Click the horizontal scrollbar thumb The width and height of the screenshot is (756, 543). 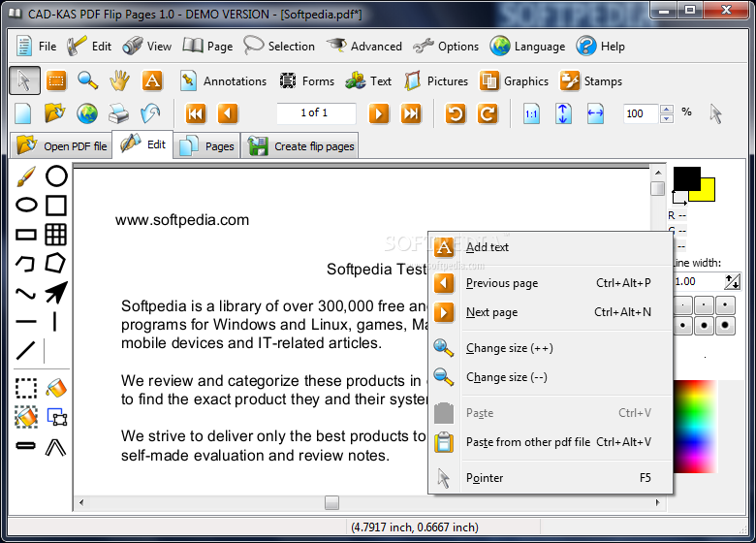[x=331, y=502]
